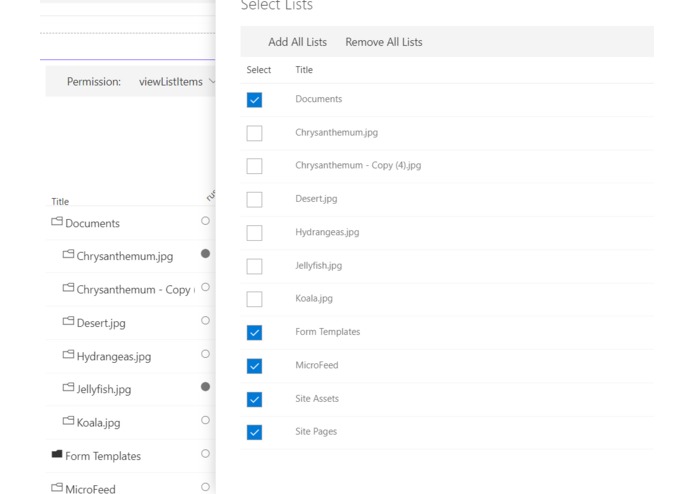Check the Chrysanthemum.jpg checkbox
This screenshot has height=494, width=695.
click(x=254, y=133)
